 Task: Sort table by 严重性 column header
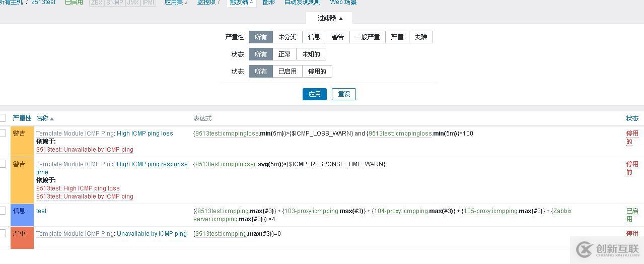coord(22,118)
